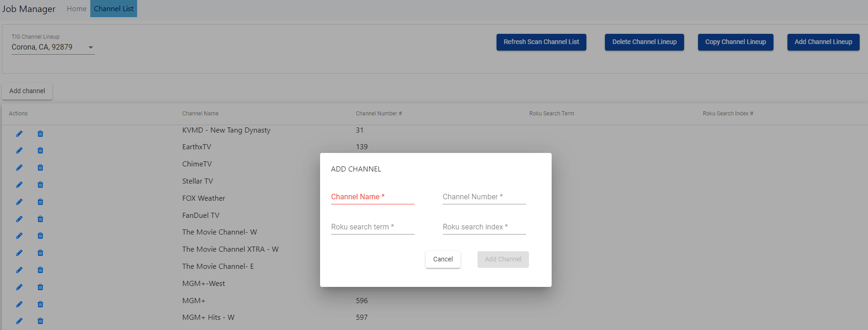Delete the MGM+ channel numbered 596
868x330 pixels.
tap(40, 304)
